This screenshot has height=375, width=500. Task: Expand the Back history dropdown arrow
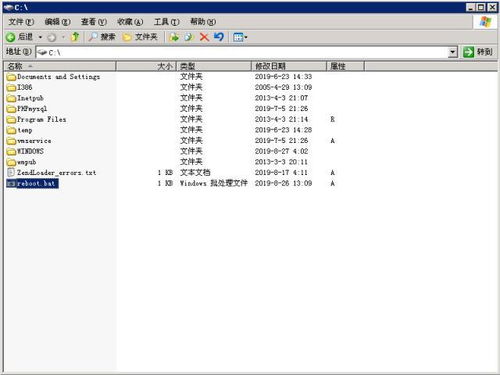[40, 37]
